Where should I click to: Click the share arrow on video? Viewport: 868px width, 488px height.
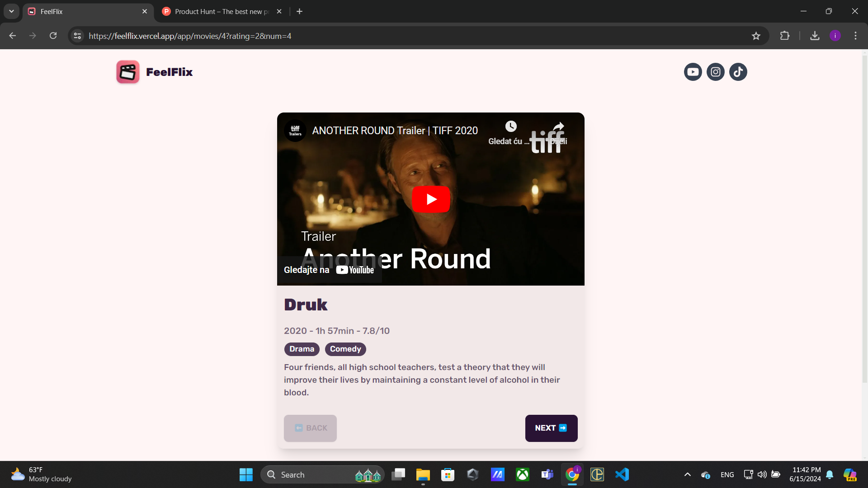559,127
